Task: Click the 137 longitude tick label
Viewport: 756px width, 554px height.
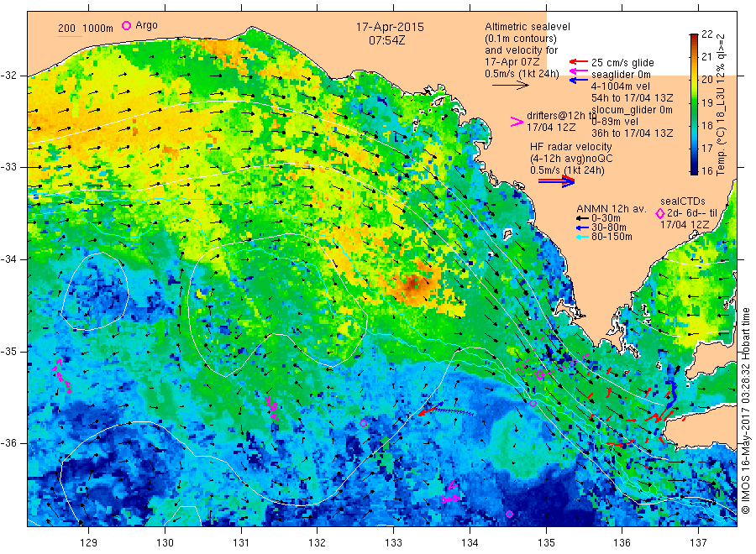Action: tap(698, 542)
